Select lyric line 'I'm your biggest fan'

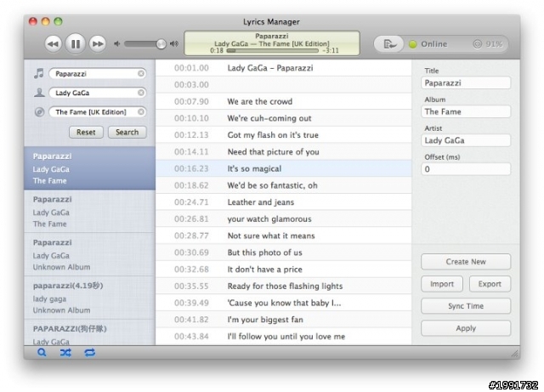(283, 320)
